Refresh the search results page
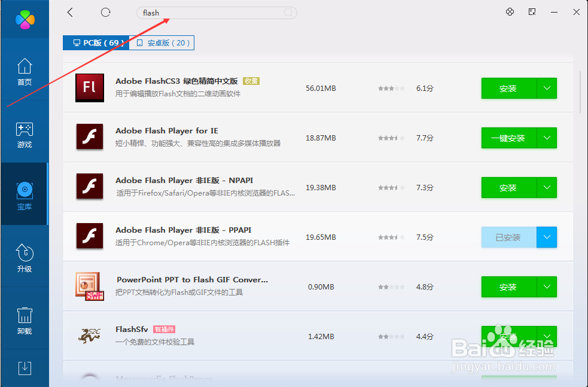This screenshot has width=588, height=387. [x=106, y=13]
